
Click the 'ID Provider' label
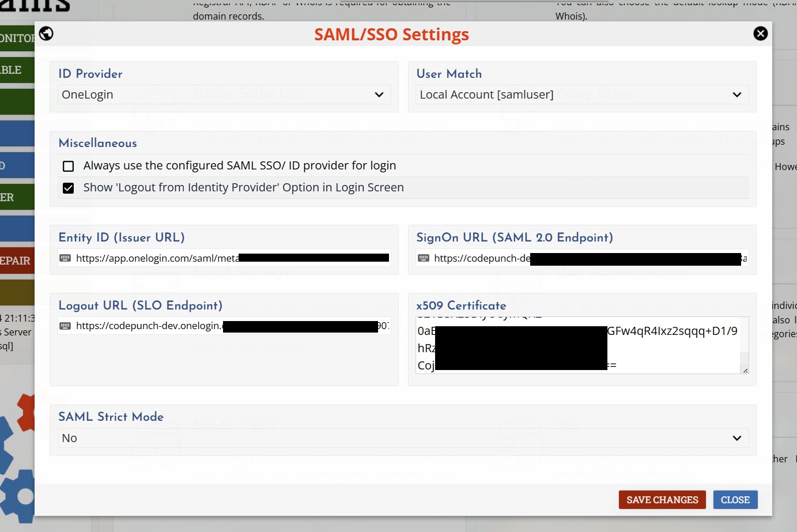point(90,74)
